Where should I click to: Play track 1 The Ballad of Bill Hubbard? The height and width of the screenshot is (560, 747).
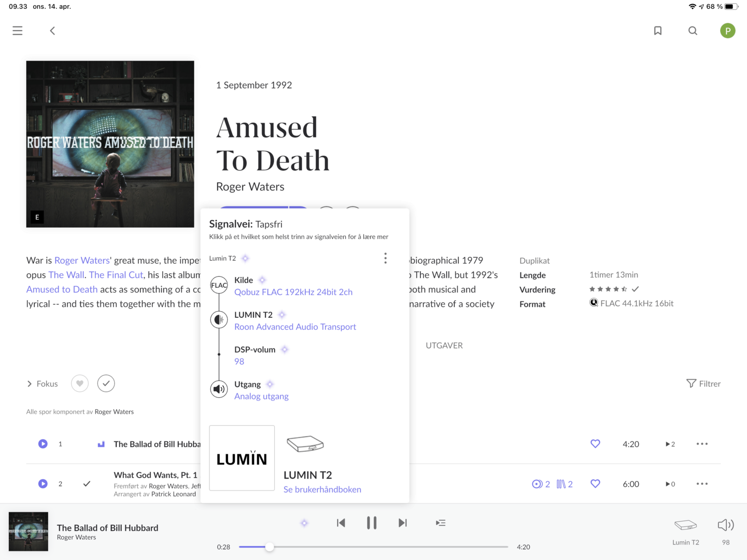[x=43, y=444]
